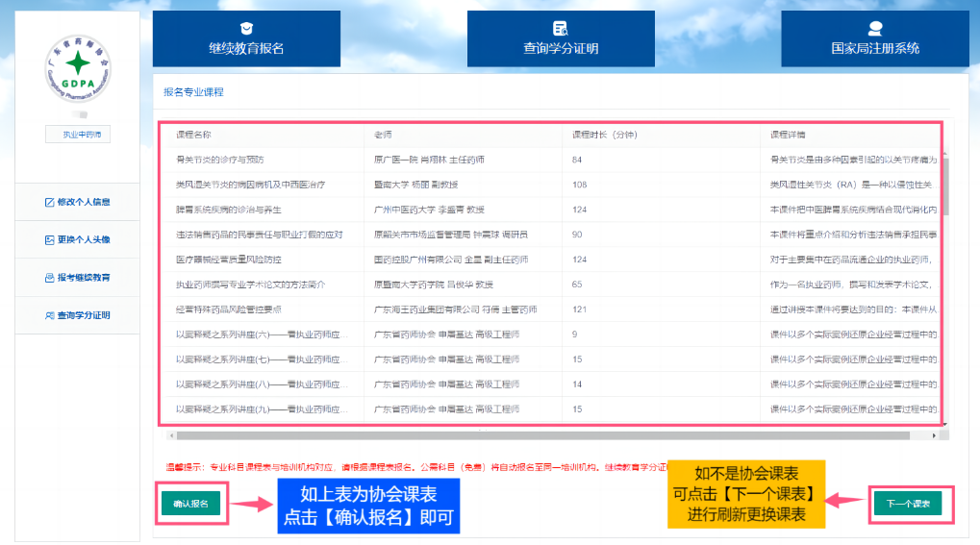This screenshot has height=545, width=980.
Task: Click the graduation cap icon above 继续教育报名
Action: pyautogui.click(x=246, y=29)
